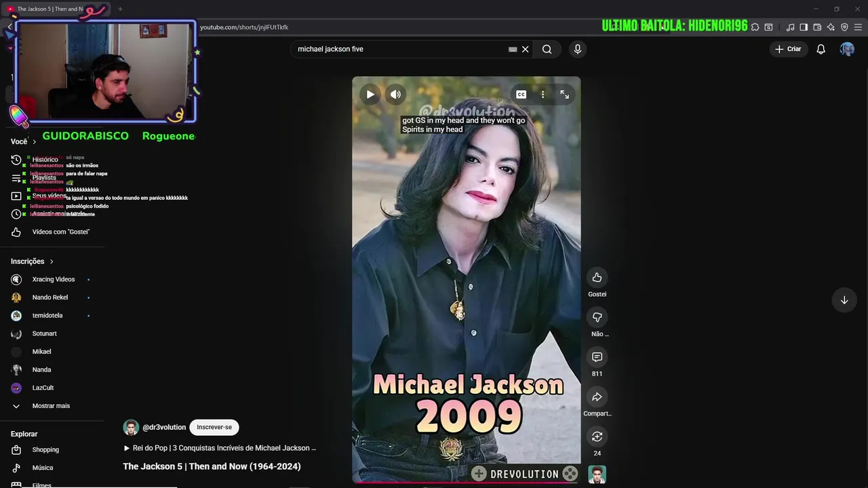Expand the Inscrições section chevron

51,262
